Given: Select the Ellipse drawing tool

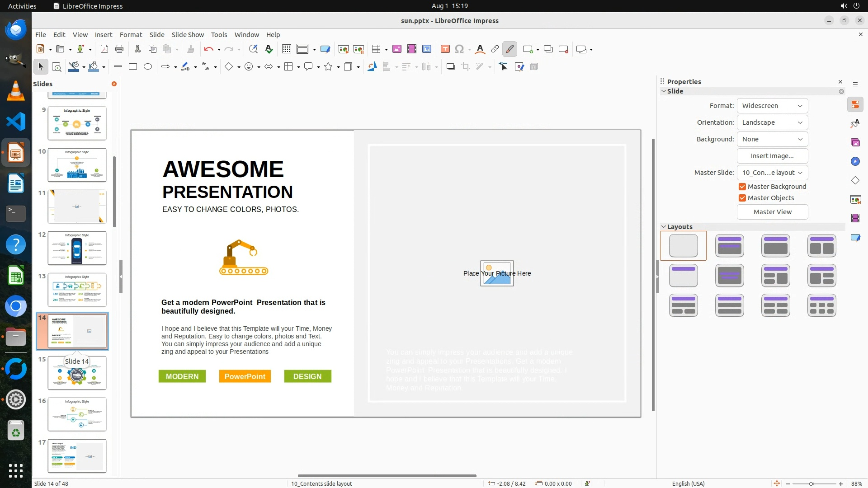Looking at the screenshot, I should click(147, 67).
